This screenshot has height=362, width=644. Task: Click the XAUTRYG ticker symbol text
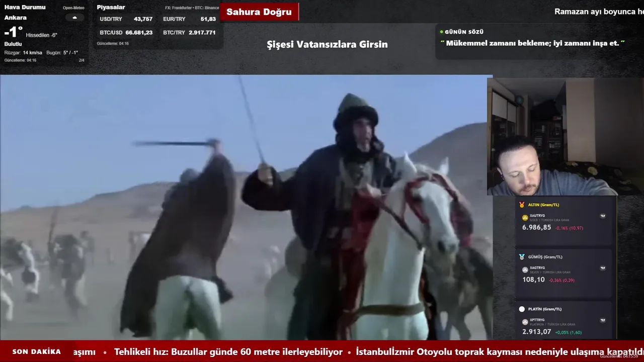537,216
